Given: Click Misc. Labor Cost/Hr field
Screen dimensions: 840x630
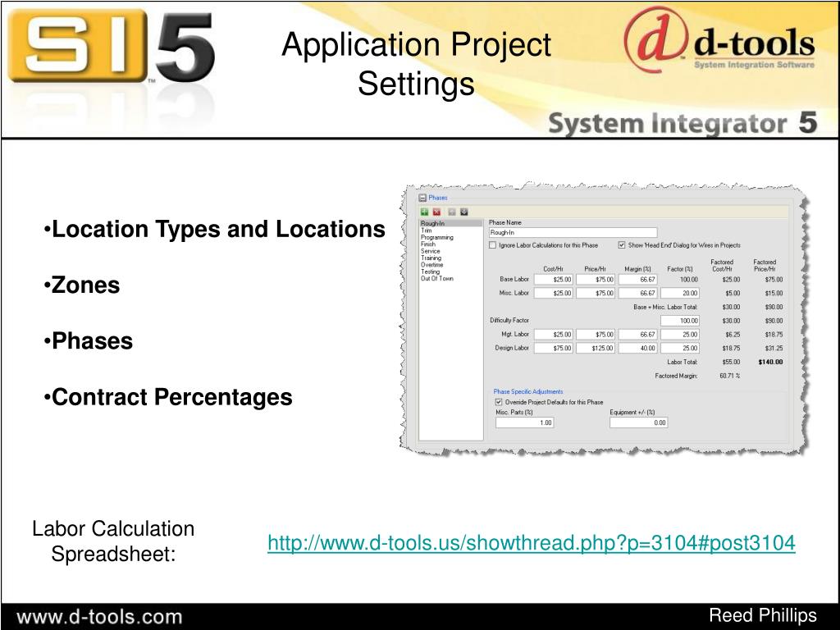Looking at the screenshot, I should [x=554, y=293].
